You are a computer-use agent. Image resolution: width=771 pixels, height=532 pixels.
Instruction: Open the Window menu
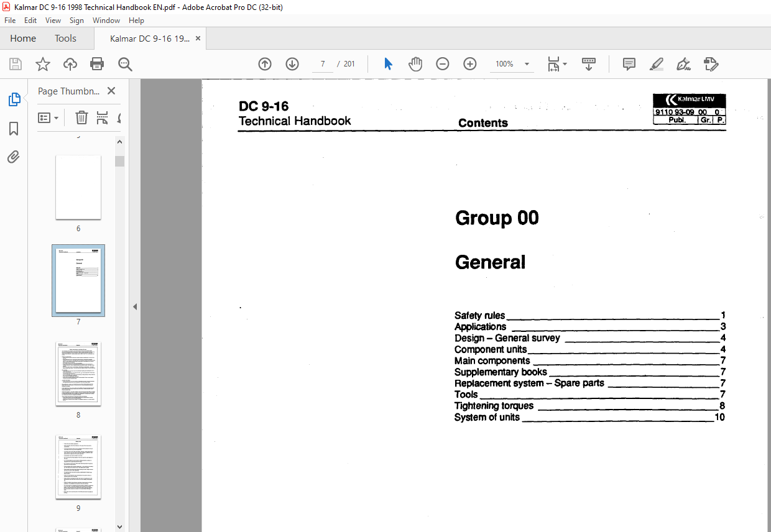pyautogui.click(x=106, y=21)
